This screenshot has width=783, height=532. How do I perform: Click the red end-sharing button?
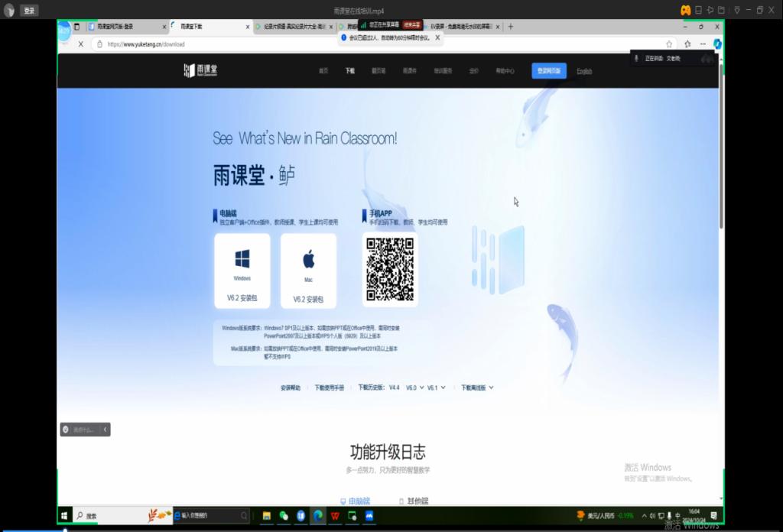[x=412, y=24]
